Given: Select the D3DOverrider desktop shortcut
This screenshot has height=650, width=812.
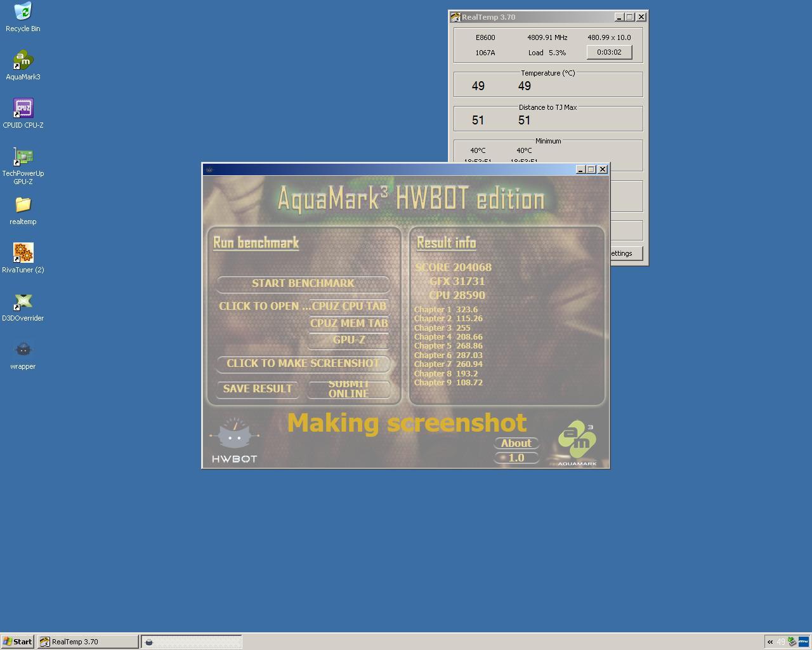Looking at the screenshot, I should click(x=23, y=307).
